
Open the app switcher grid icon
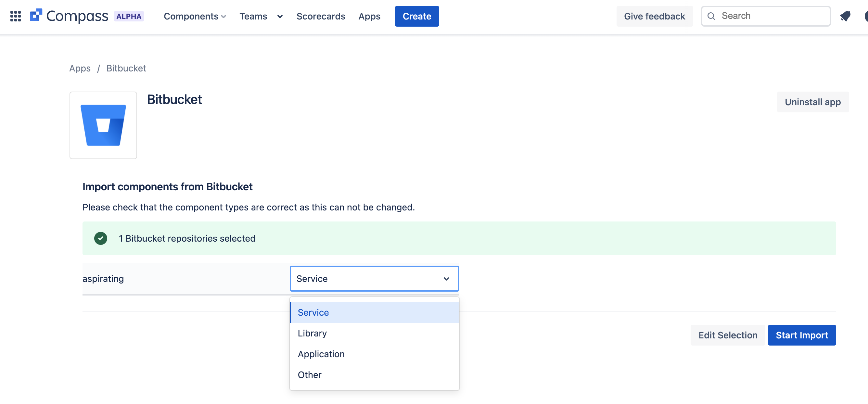[x=16, y=16]
